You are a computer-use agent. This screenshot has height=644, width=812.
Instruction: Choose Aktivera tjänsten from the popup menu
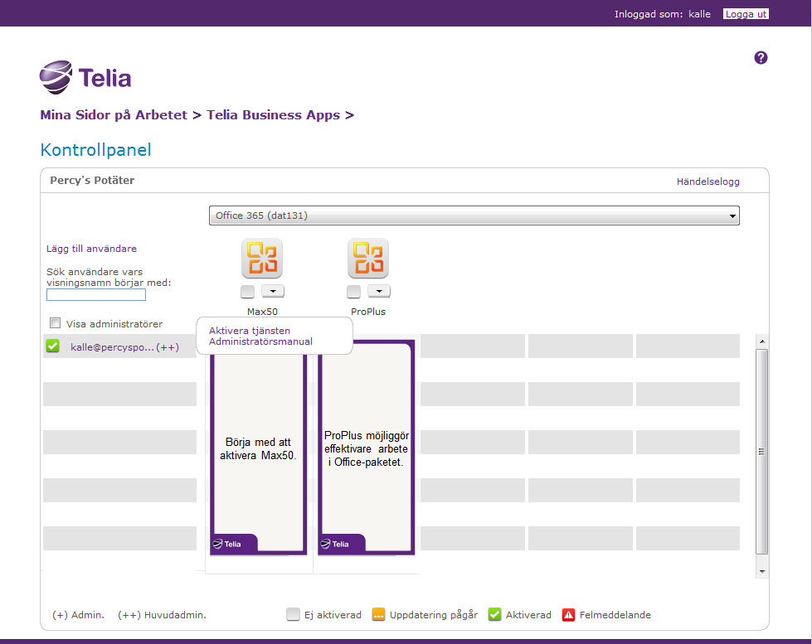tap(250, 330)
